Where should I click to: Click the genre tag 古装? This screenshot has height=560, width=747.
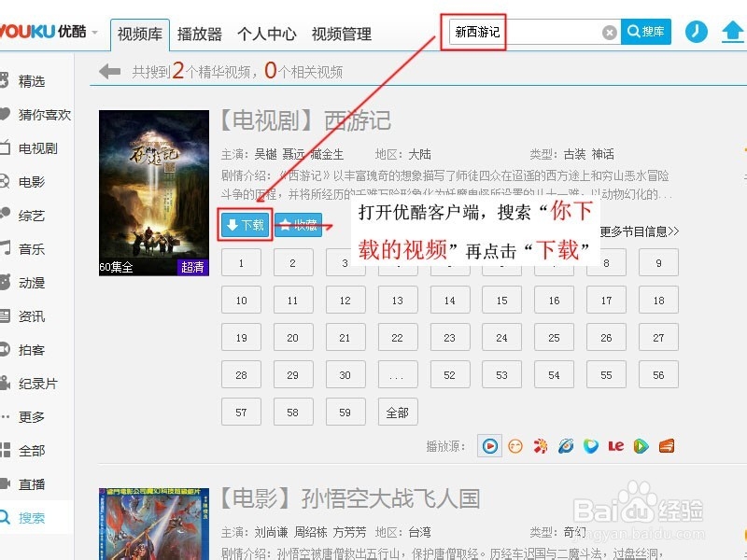(574, 154)
